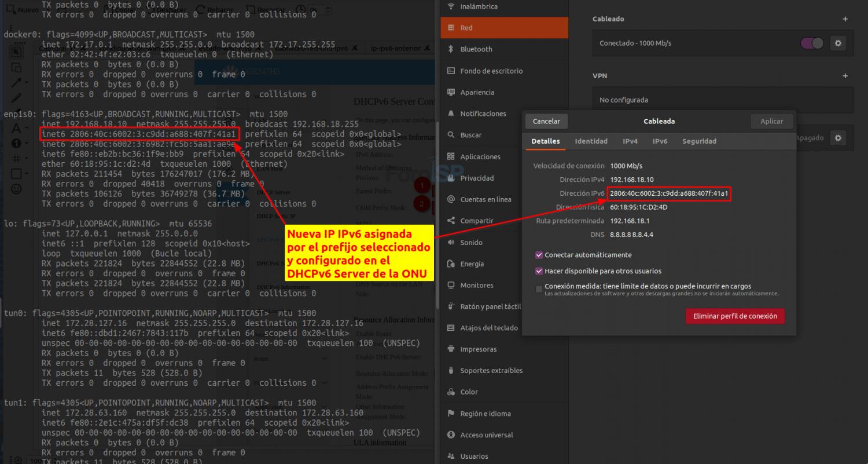868x464 pixels.
Task: Open Monitores settings panel
Action: (x=476, y=285)
